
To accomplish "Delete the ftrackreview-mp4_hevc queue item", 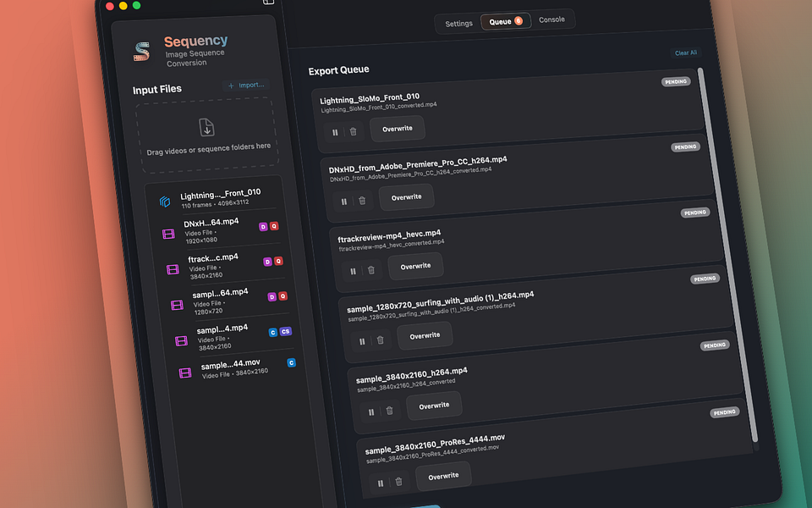I will click(371, 270).
